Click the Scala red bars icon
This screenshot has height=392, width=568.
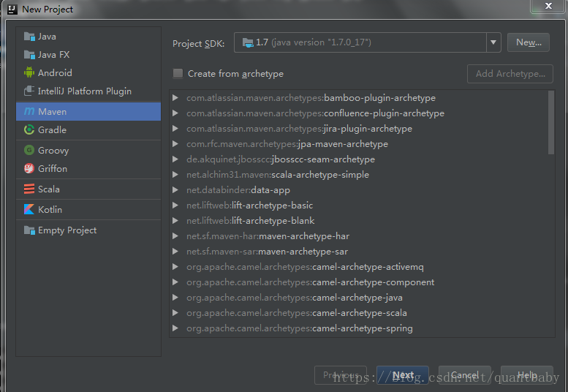(x=29, y=189)
